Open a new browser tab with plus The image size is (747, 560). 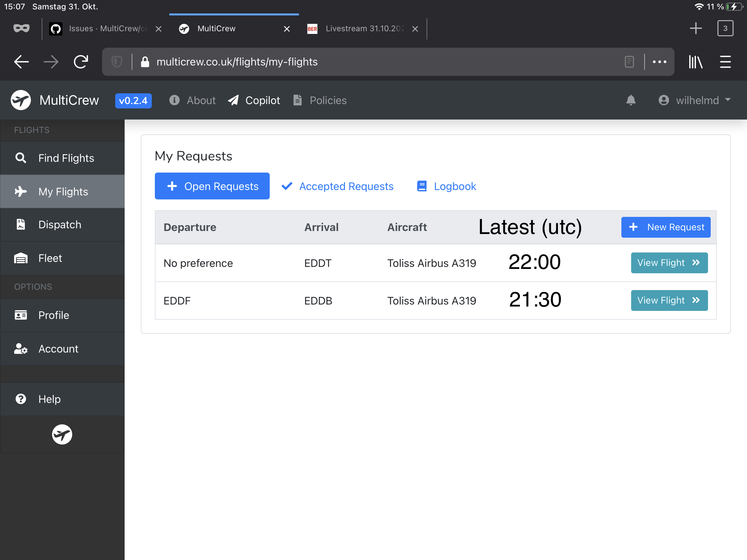point(695,28)
